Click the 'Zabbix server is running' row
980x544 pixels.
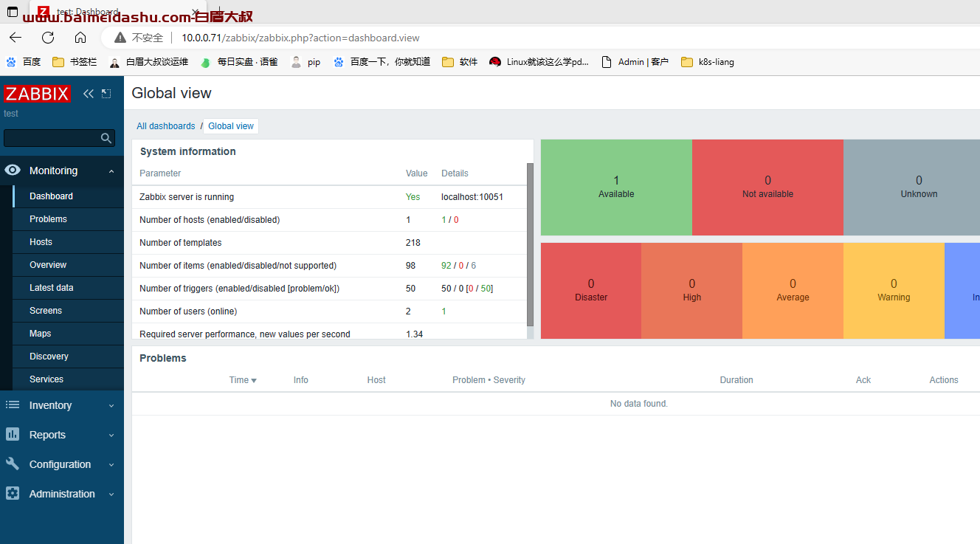pyautogui.click(x=329, y=197)
